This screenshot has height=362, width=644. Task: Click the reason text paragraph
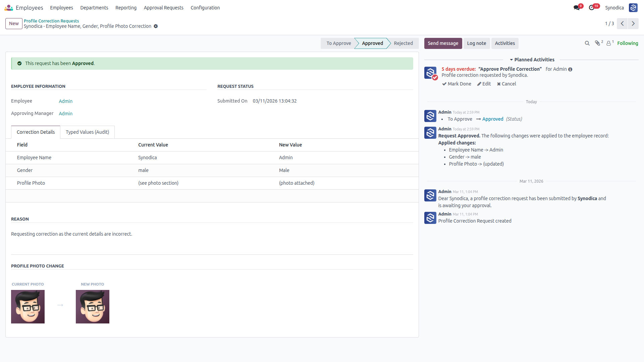pos(71,234)
